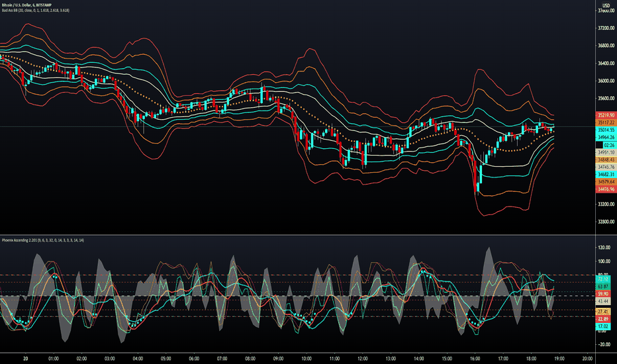Click the green 63.87 oscillator value label
Screen dimensions: 617x364
(x=603, y=287)
